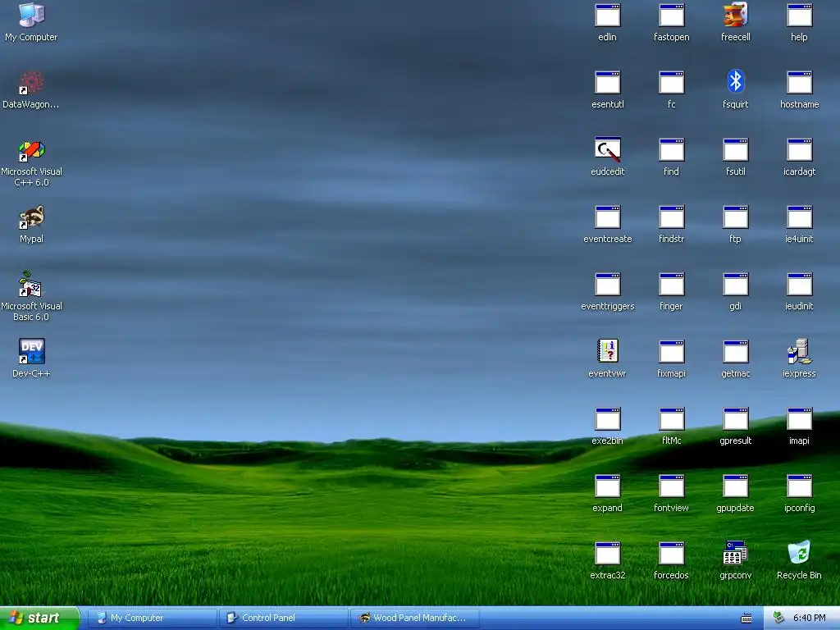Select the grpconv desktop icon
840x630 pixels.
coord(736,554)
